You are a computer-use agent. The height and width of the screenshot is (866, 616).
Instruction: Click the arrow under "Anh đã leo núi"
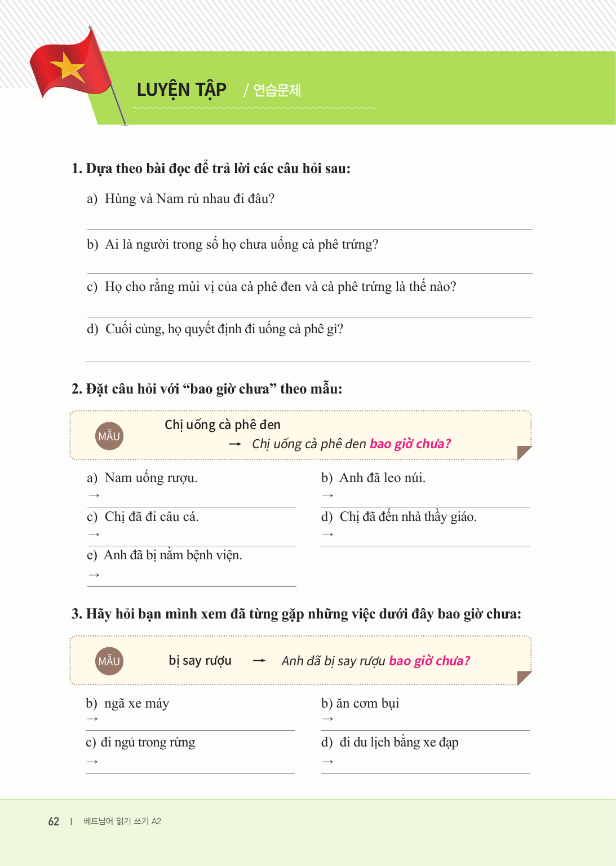328,496
